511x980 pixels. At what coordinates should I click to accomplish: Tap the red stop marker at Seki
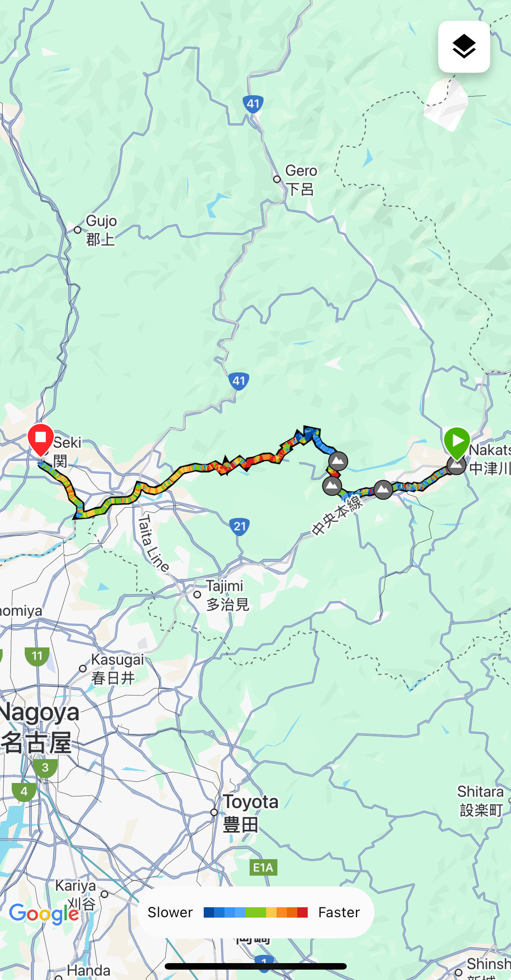click(41, 440)
